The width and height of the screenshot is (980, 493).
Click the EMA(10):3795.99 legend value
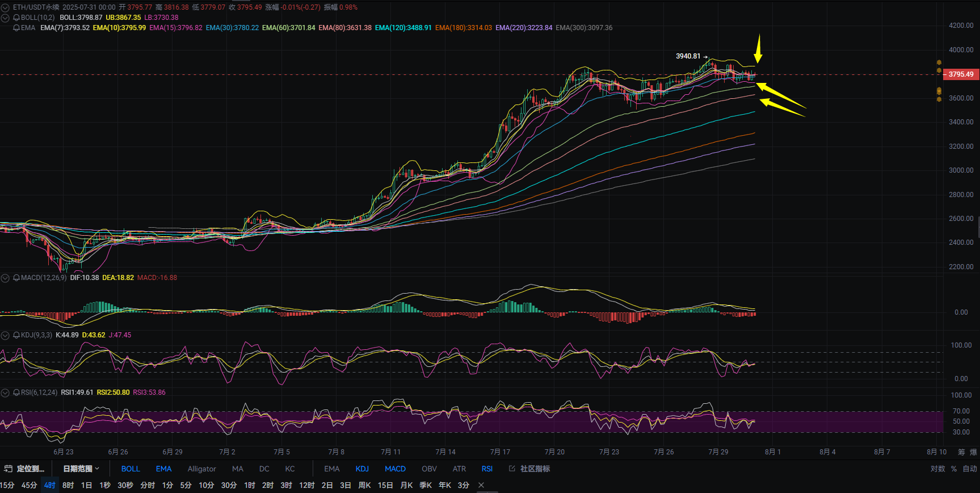pyautogui.click(x=119, y=28)
